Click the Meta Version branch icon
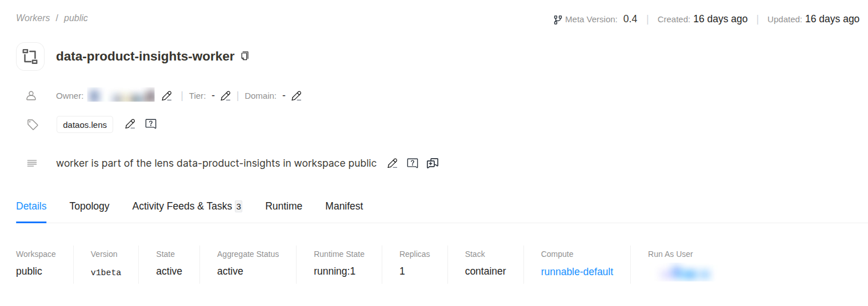Image resolution: width=868 pixels, height=306 pixels. (x=558, y=19)
